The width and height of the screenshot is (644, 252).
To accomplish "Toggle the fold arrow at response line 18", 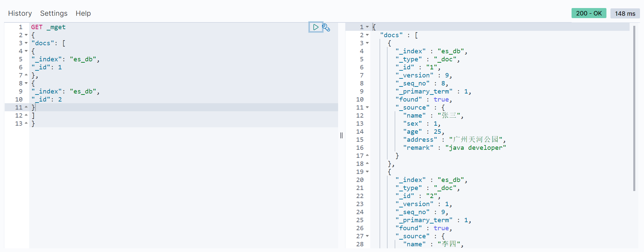I will point(367,164).
